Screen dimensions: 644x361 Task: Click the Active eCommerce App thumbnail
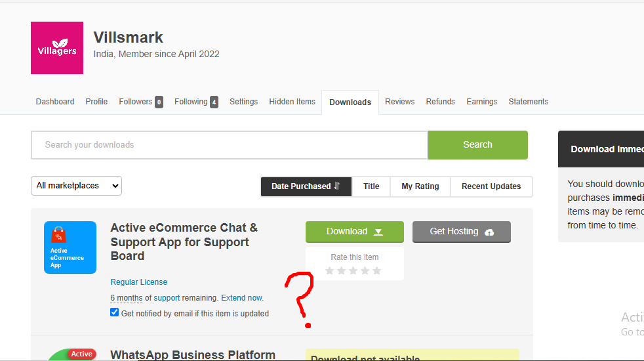70,247
